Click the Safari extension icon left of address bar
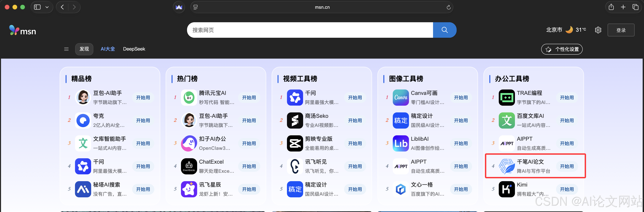The height and width of the screenshot is (212, 644). (179, 7)
